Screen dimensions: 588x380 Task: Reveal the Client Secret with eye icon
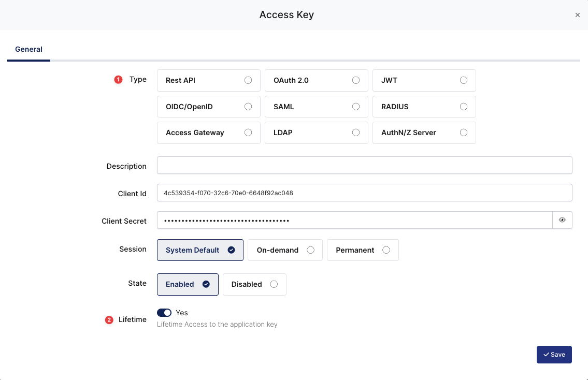click(562, 220)
